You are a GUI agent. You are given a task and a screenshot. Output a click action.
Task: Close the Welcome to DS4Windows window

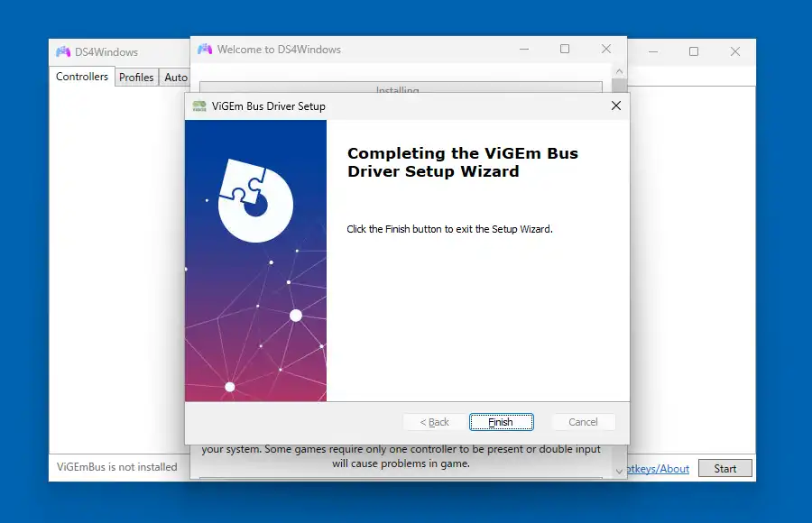coord(606,49)
